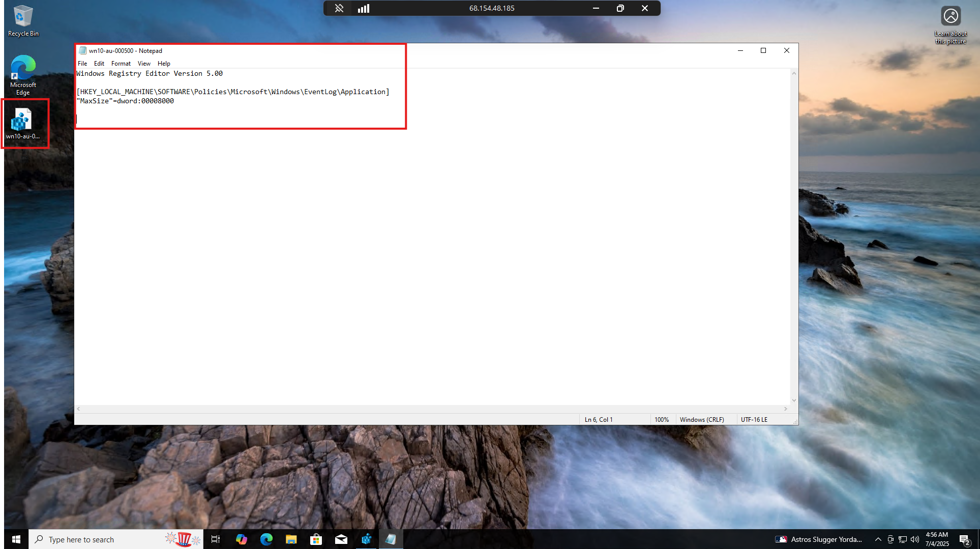Click the Copilot icon in the taskbar
This screenshot has width=980, height=549.
click(241, 539)
